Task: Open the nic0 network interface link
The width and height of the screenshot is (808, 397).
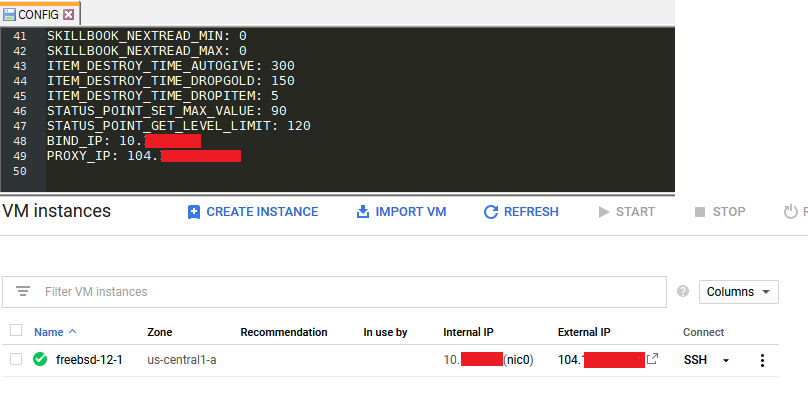Action: [x=518, y=360]
